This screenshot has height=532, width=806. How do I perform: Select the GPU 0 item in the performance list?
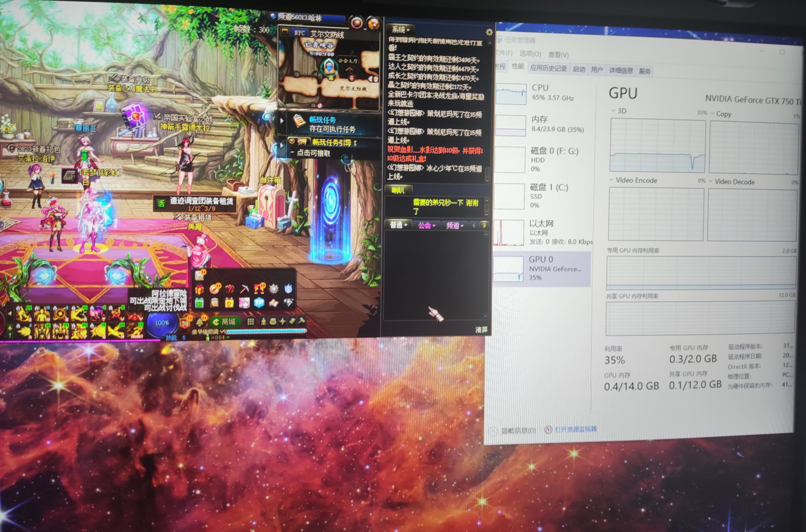coord(542,269)
